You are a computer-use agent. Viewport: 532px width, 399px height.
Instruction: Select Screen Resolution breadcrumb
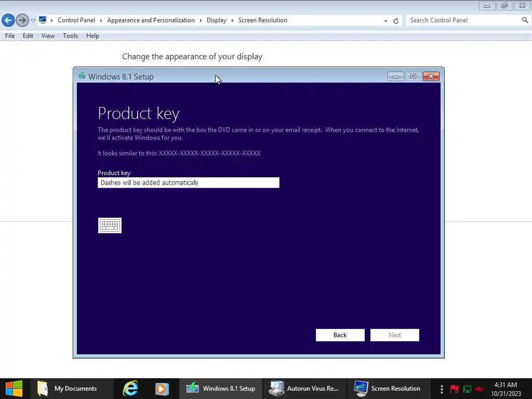pos(262,20)
